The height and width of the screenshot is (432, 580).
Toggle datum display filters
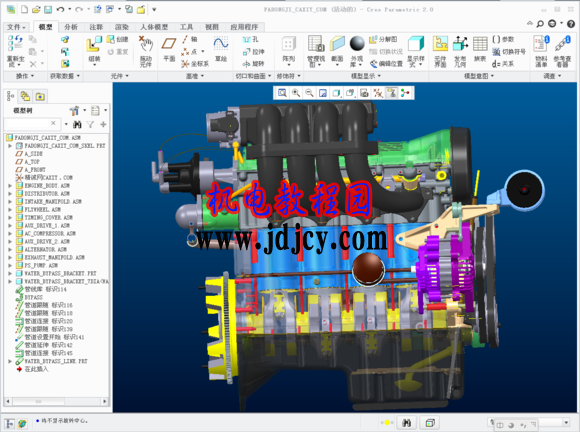[378, 93]
